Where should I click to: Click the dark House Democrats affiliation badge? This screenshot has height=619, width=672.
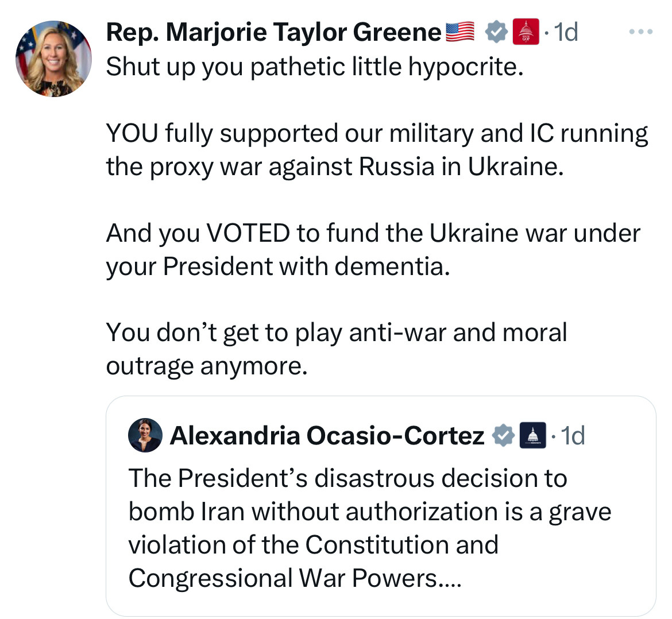tap(532, 436)
